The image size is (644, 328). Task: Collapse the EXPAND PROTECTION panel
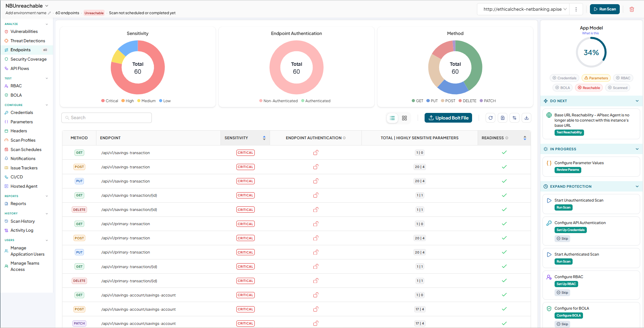tap(637, 187)
